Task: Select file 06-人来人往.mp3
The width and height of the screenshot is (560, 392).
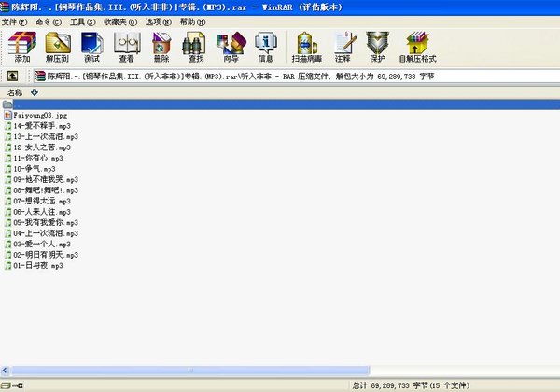Action: point(42,212)
